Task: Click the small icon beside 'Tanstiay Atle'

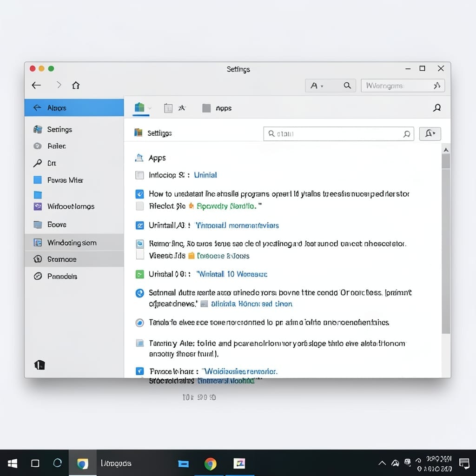Action: pyautogui.click(x=139, y=344)
